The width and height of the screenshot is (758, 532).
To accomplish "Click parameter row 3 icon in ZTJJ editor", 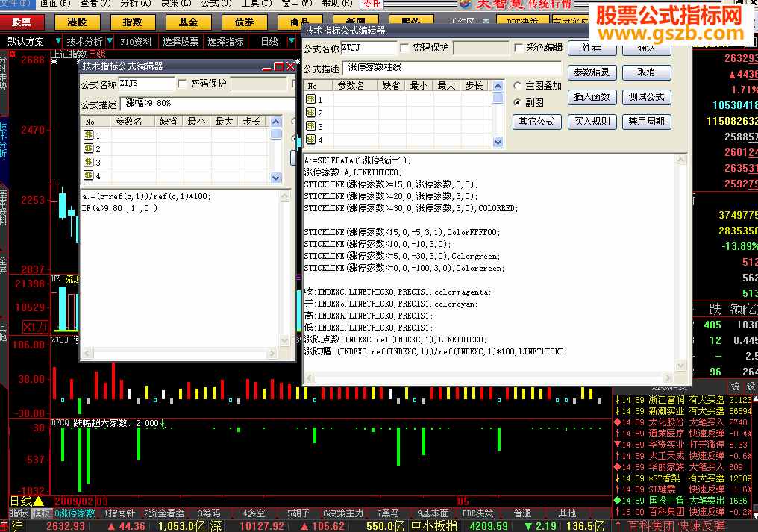I will [x=311, y=126].
